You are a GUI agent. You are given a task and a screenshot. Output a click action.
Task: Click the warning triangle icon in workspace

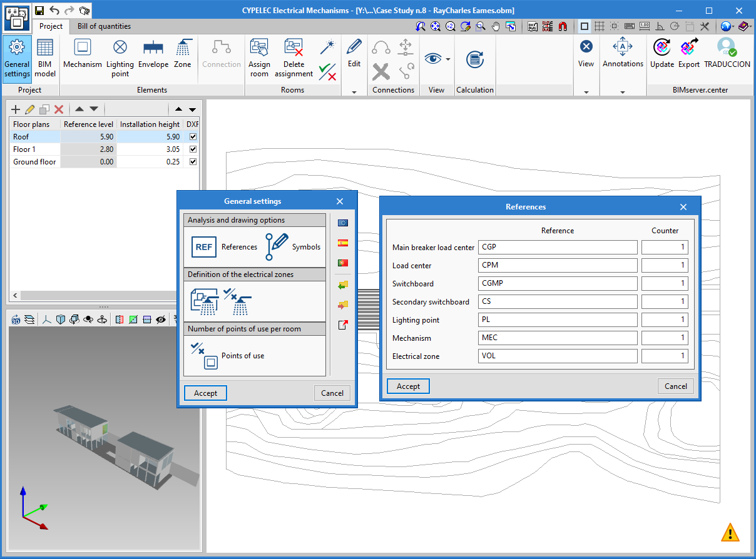(730, 532)
